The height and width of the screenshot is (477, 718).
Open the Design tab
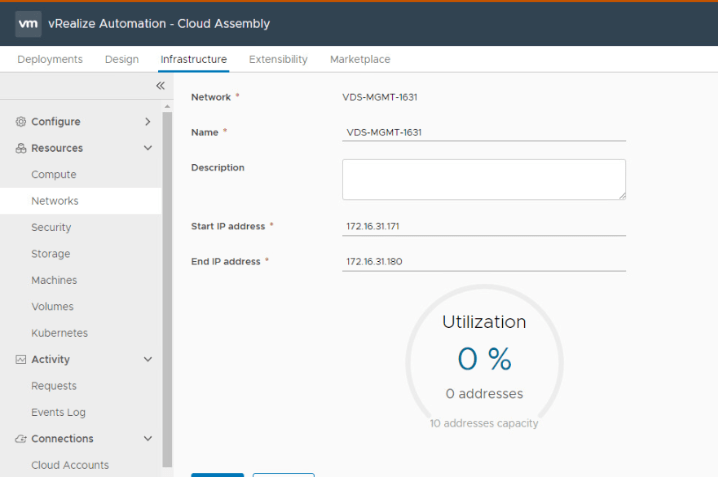point(122,60)
